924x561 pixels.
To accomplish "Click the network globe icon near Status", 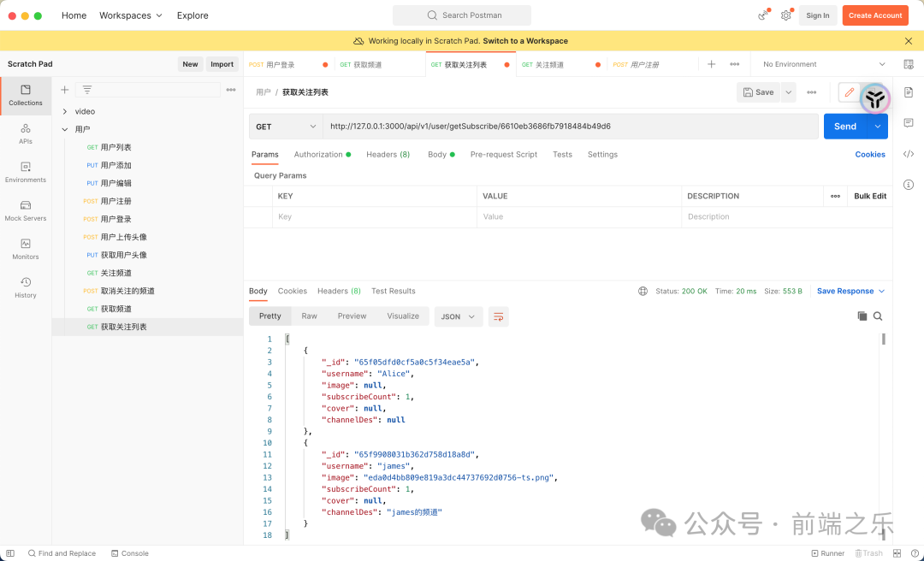I will coord(643,291).
